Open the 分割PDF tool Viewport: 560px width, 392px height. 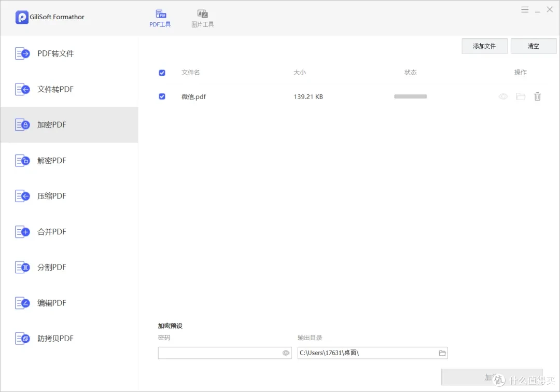[x=52, y=267]
